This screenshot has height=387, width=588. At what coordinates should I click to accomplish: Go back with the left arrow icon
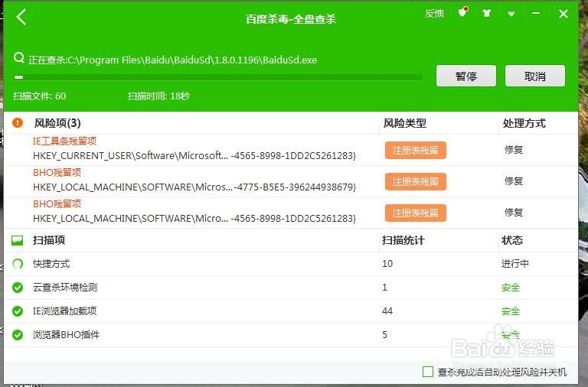(x=21, y=17)
